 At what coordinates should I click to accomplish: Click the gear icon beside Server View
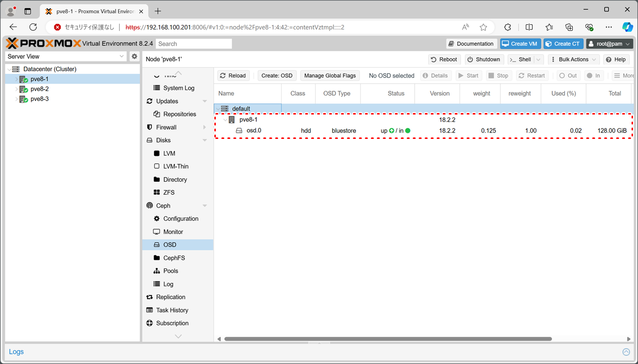pos(134,56)
